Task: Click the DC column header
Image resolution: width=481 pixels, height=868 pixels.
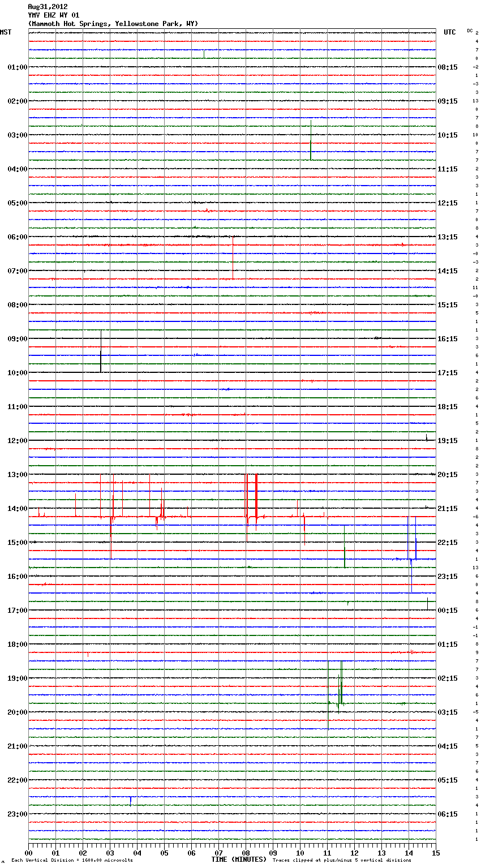Action: coord(470,31)
